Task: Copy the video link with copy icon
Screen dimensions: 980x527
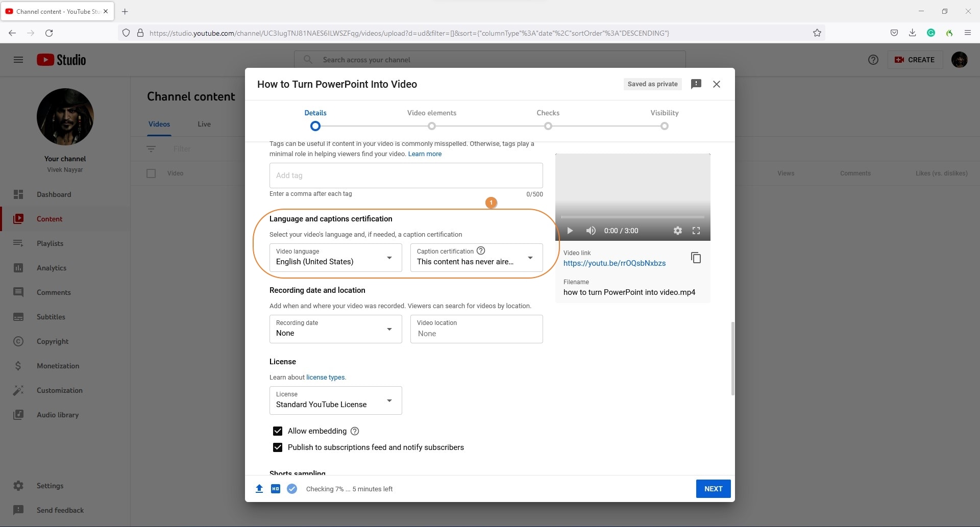Action: click(x=696, y=258)
